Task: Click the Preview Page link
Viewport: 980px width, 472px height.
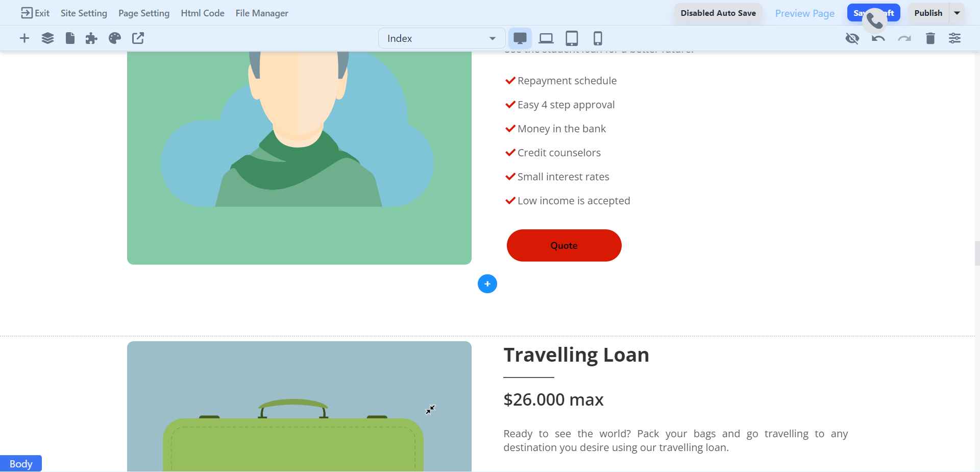Action: tap(804, 13)
